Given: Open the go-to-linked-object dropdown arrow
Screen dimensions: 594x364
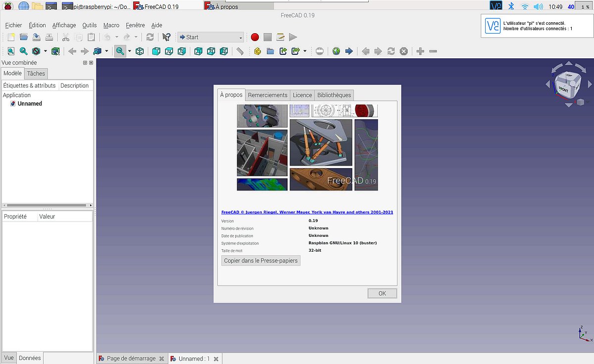Looking at the screenshot, I should pos(106,51).
